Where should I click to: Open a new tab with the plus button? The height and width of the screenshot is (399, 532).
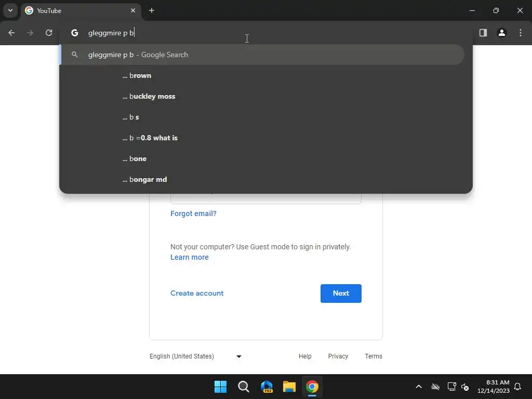coord(152,10)
